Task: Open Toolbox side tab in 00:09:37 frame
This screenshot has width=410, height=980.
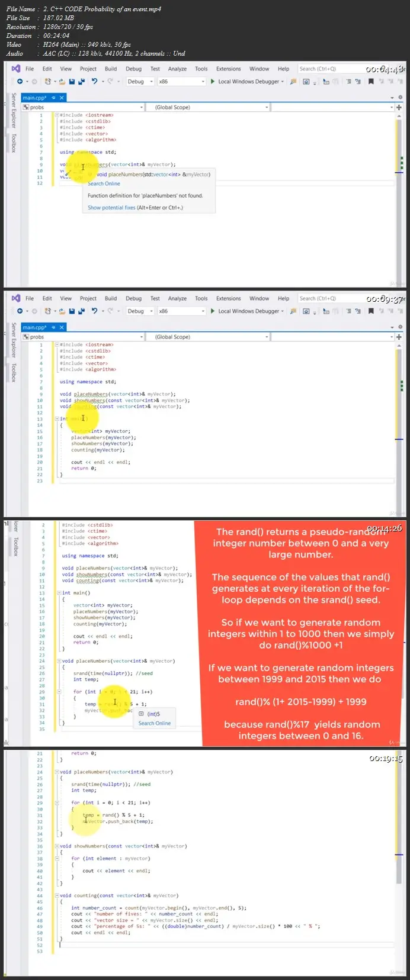Action: 14,373
